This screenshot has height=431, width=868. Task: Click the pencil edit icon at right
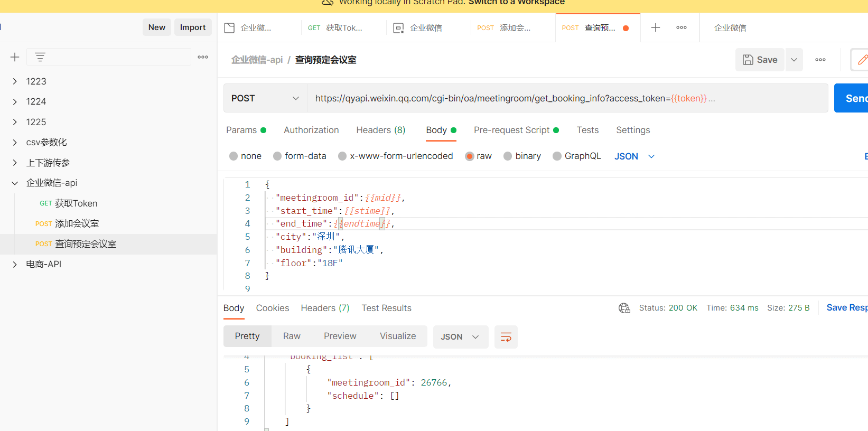[x=862, y=60]
